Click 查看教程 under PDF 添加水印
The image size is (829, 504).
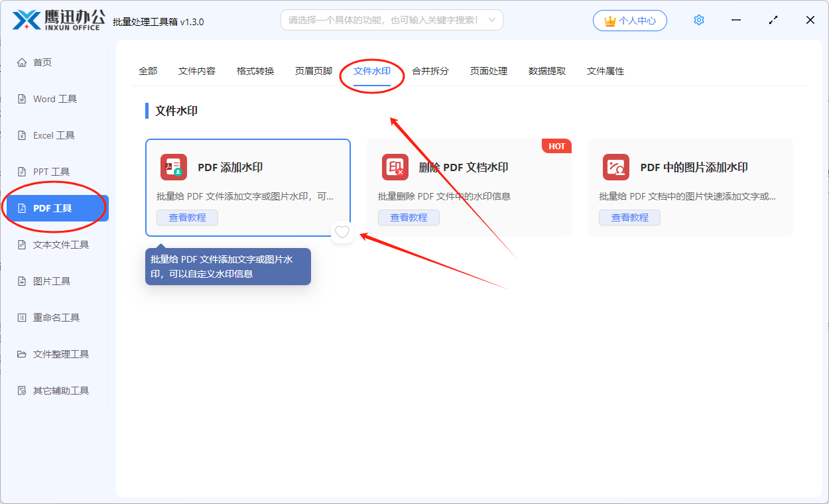click(x=187, y=218)
